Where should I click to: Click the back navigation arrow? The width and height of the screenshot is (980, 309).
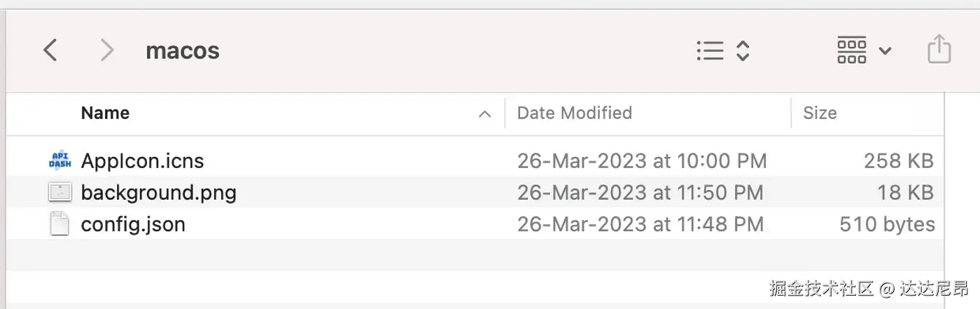tap(50, 50)
